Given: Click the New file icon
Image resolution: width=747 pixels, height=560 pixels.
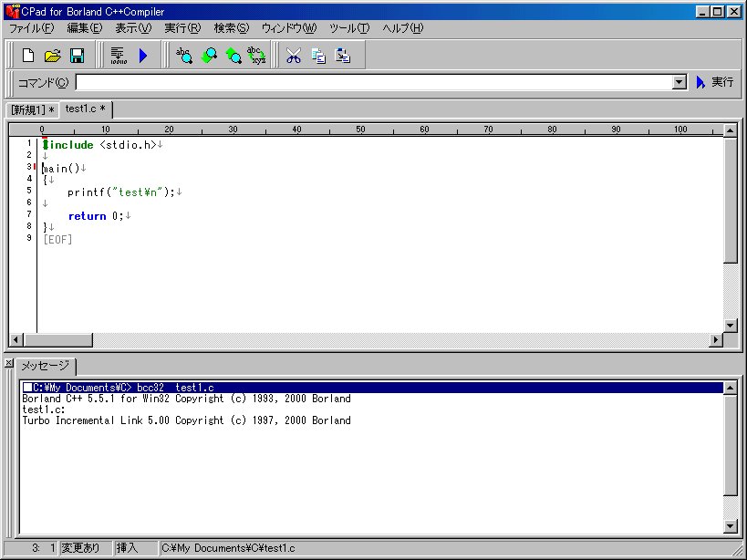Looking at the screenshot, I should (x=28, y=56).
